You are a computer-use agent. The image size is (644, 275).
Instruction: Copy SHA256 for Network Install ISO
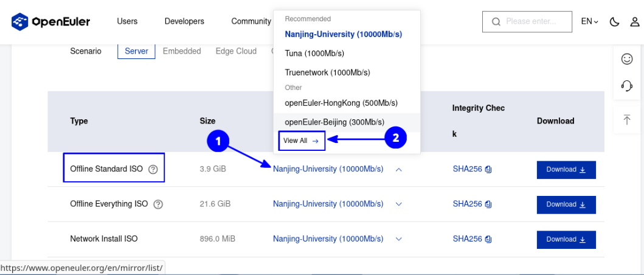(x=488, y=239)
